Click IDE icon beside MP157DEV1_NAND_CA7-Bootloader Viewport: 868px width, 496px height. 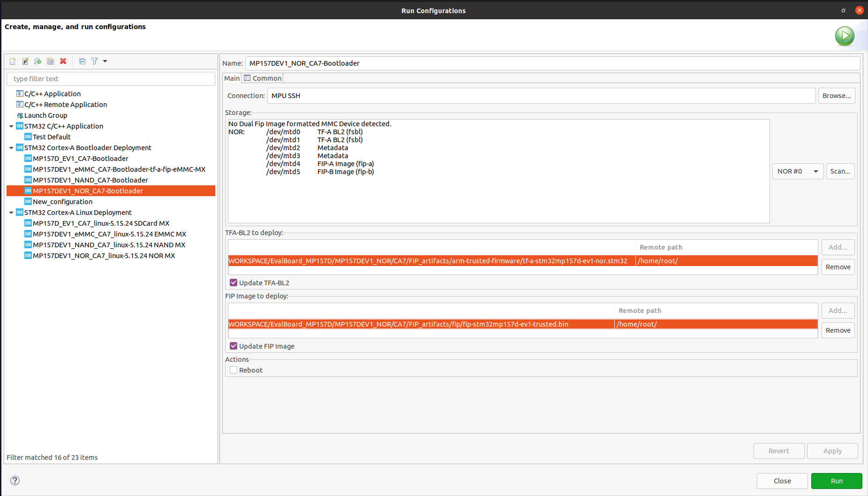point(28,180)
